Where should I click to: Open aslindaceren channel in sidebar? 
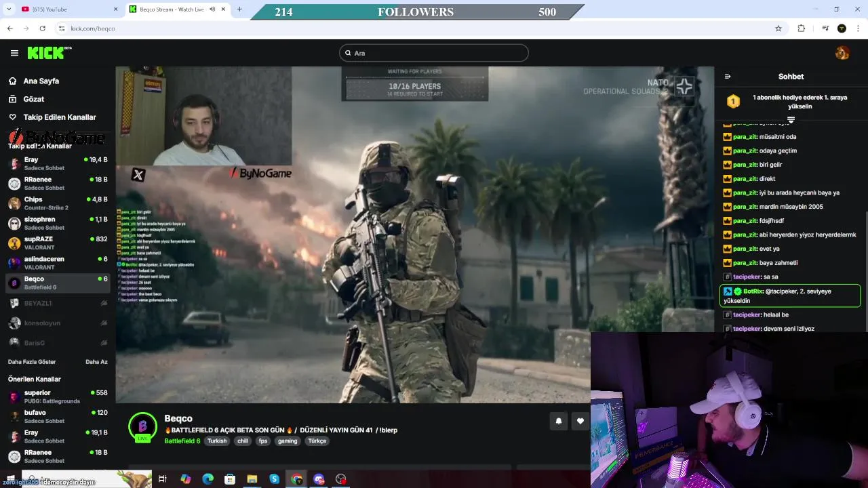(x=57, y=262)
